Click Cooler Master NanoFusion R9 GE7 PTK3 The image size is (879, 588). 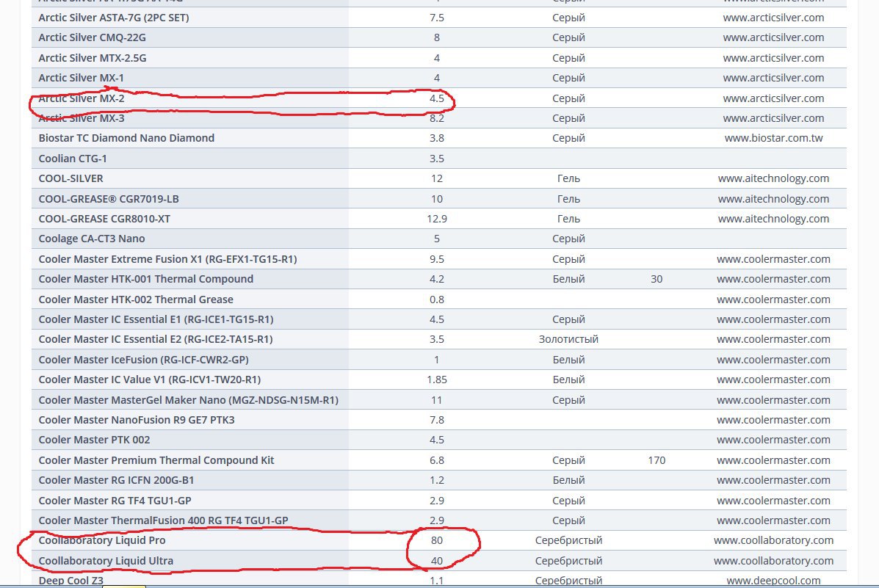tap(137, 420)
